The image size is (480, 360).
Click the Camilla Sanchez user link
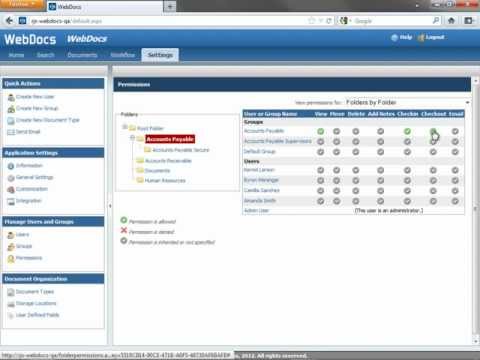[262, 191]
